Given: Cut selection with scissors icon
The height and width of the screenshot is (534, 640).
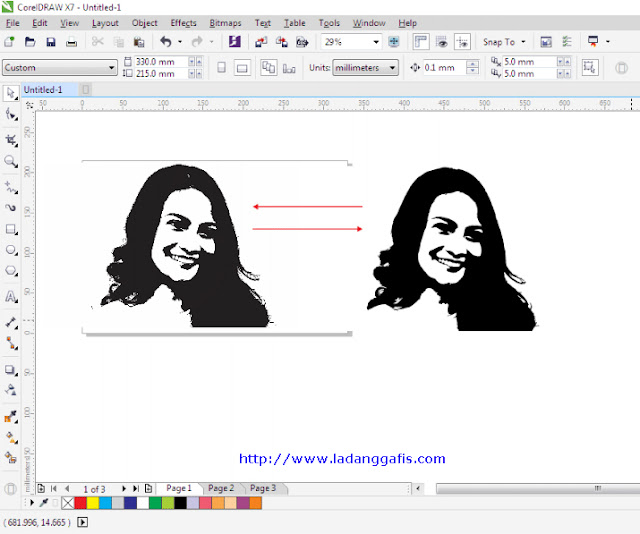Looking at the screenshot, I should point(98,42).
